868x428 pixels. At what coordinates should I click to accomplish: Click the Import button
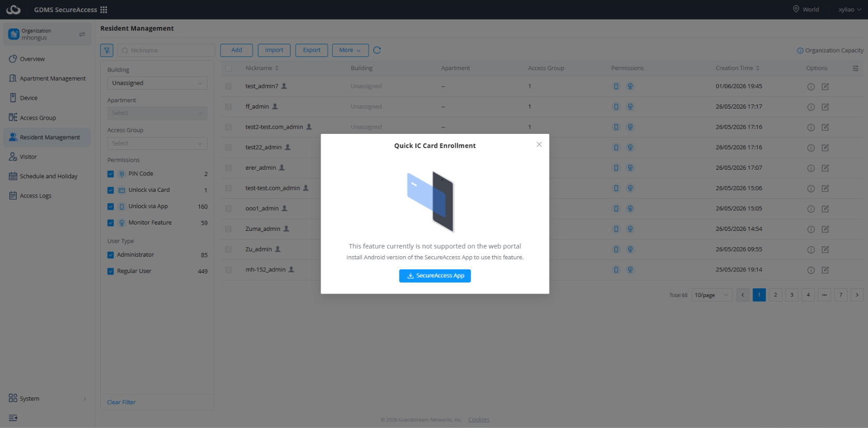274,50
